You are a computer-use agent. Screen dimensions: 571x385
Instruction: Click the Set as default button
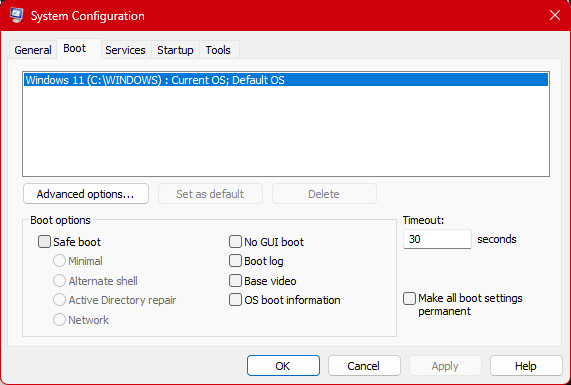click(210, 194)
